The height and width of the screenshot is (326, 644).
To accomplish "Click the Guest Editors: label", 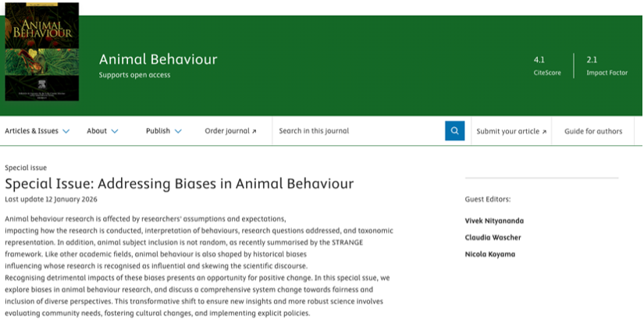I will coord(488,199).
